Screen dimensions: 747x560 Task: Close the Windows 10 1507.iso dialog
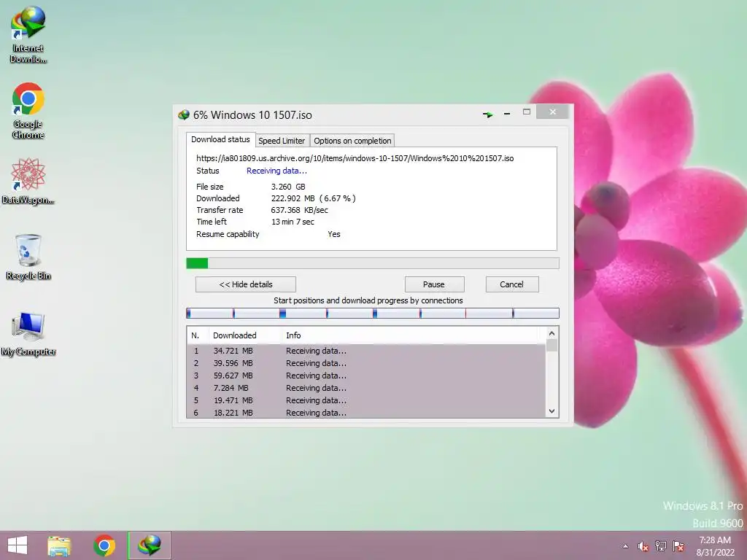(x=553, y=112)
